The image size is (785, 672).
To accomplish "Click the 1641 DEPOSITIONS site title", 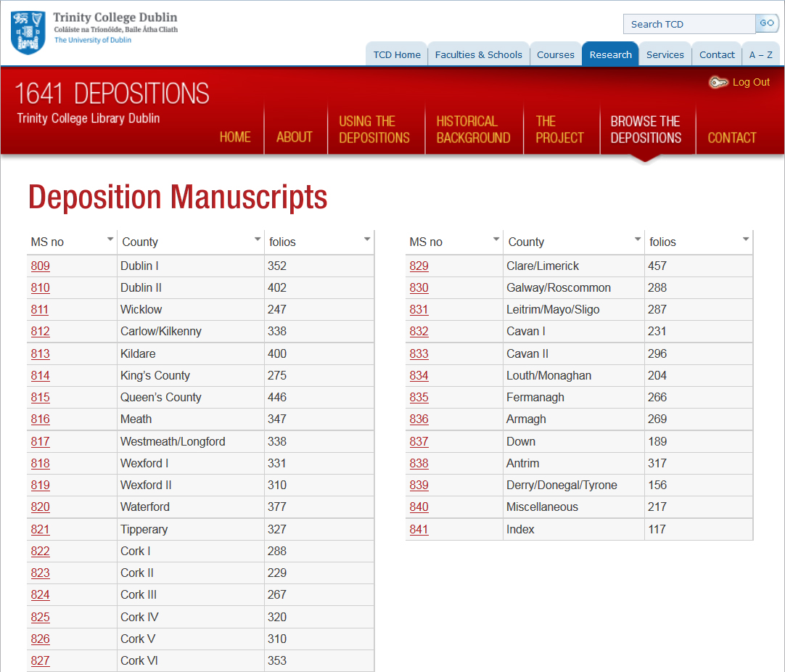I will 112,94.
